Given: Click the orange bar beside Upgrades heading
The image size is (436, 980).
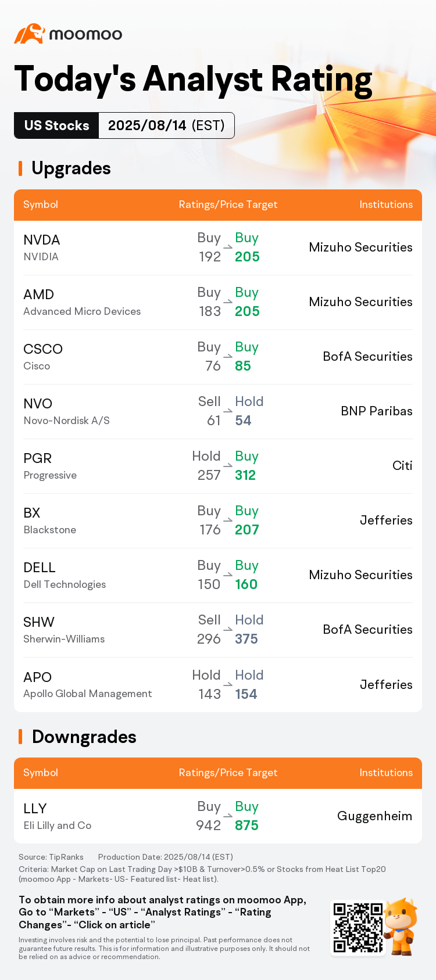Looking at the screenshot, I should coord(20,168).
